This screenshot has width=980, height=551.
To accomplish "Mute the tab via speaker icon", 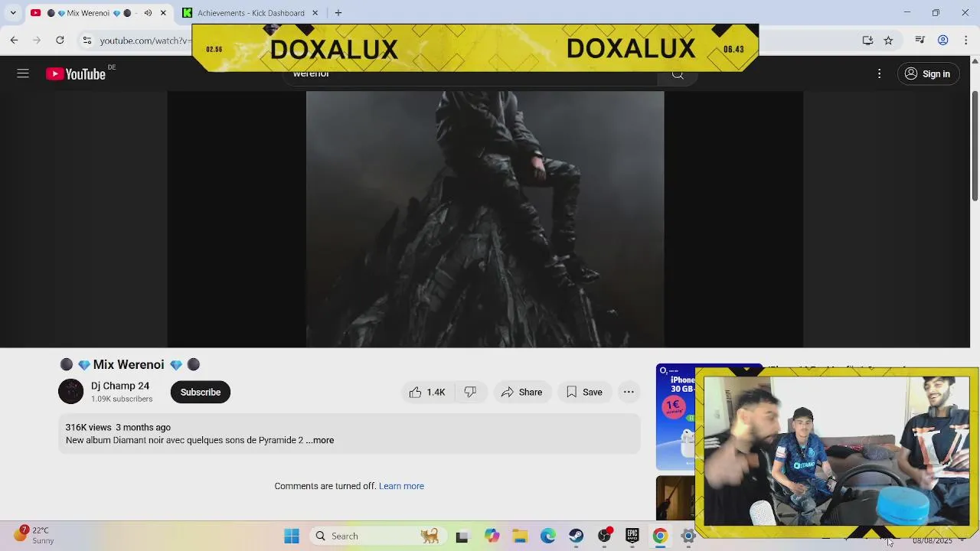I will tap(148, 13).
